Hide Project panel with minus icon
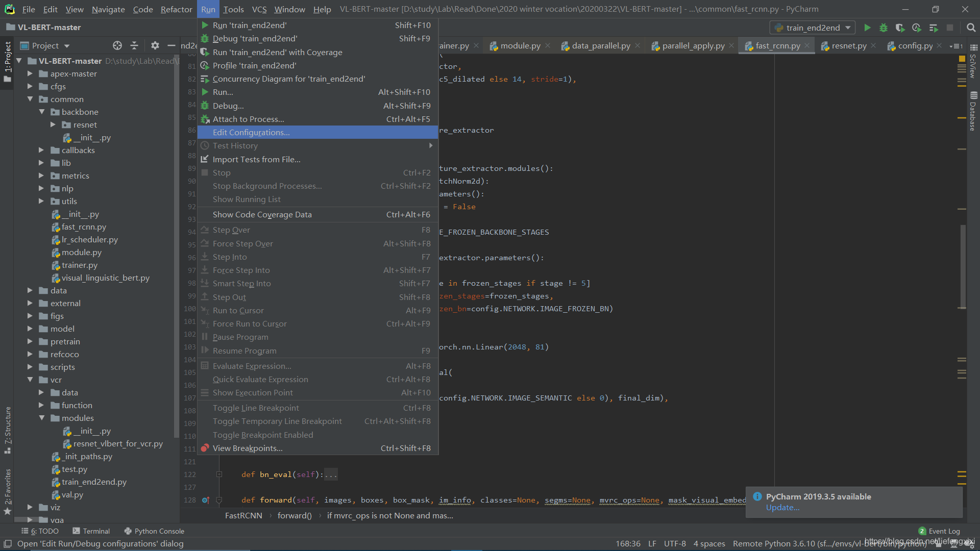This screenshot has width=980, height=551. coord(171,45)
